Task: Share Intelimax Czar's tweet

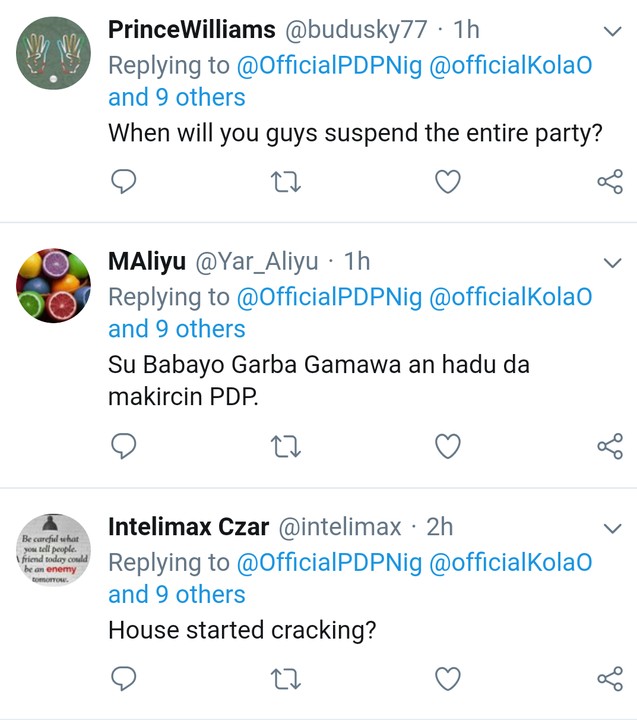Action: coord(609,680)
